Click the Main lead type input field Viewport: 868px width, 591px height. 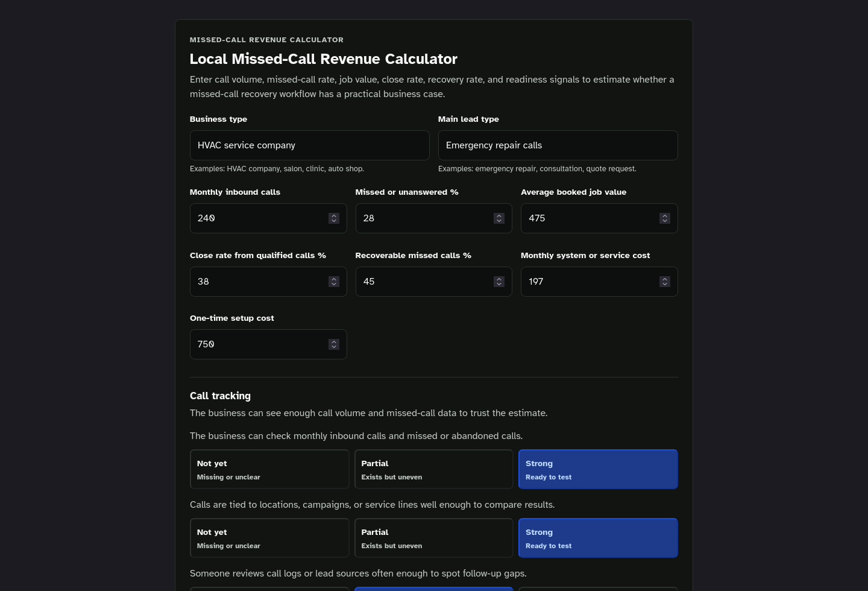tap(558, 145)
